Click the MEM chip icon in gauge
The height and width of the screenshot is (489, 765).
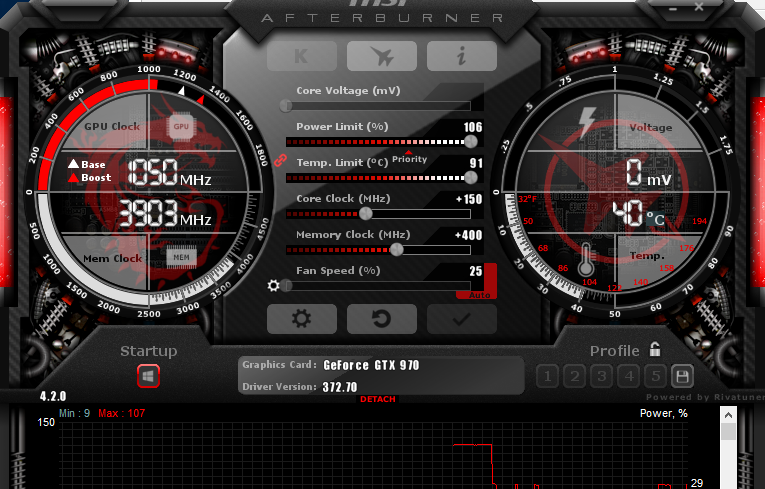coord(181,258)
